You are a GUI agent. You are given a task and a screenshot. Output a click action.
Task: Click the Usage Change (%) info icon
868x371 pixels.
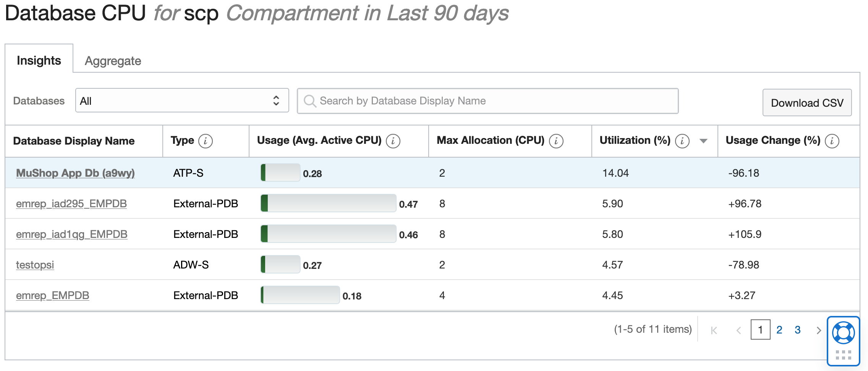[832, 141]
